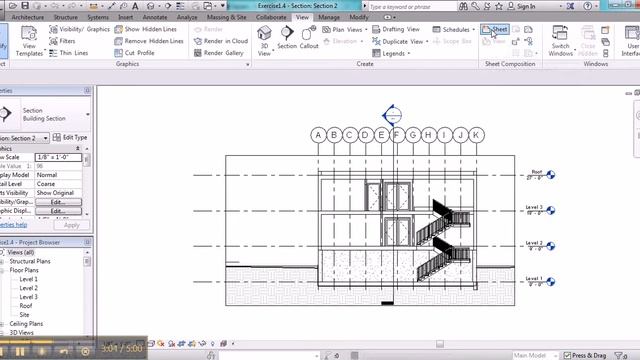This screenshot has height=360, width=640.
Task: Activate Show Hidden Lines tool
Action: pos(146,29)
